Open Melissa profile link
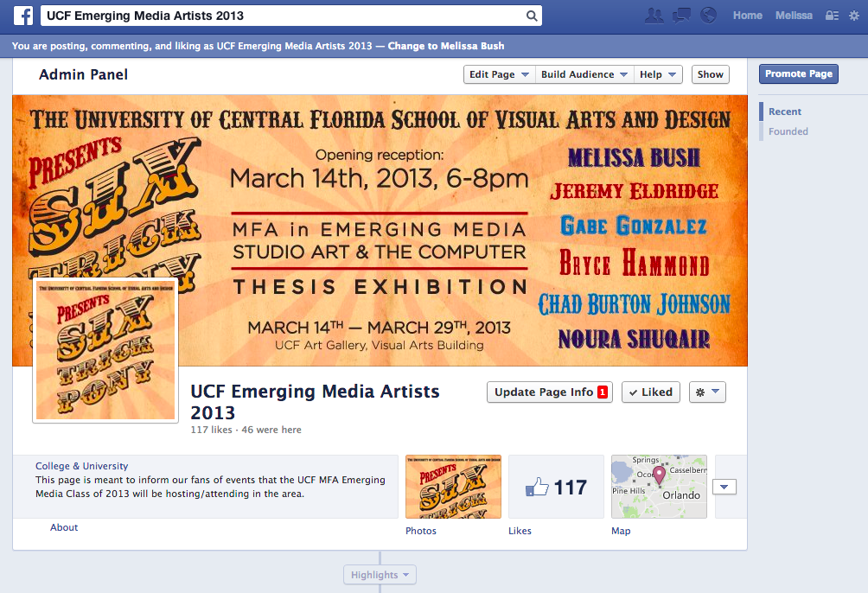 point(794,16)
